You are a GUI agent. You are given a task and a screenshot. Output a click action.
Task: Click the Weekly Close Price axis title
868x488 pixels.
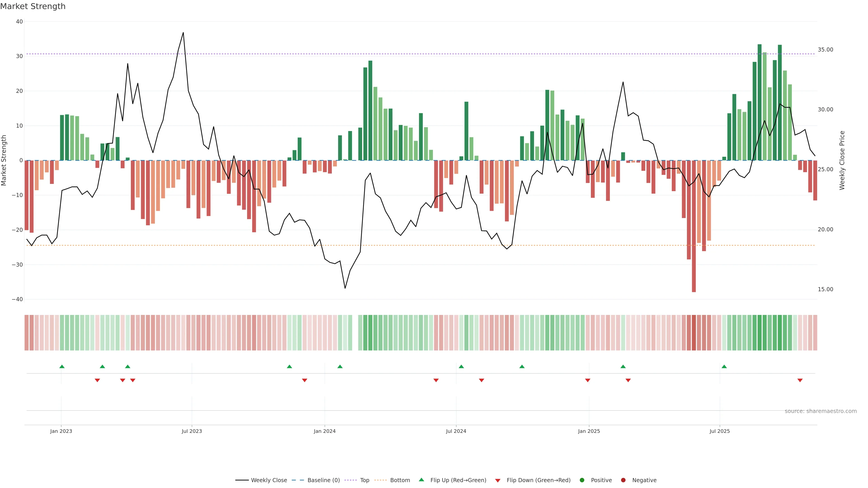(x=842, y=160)
